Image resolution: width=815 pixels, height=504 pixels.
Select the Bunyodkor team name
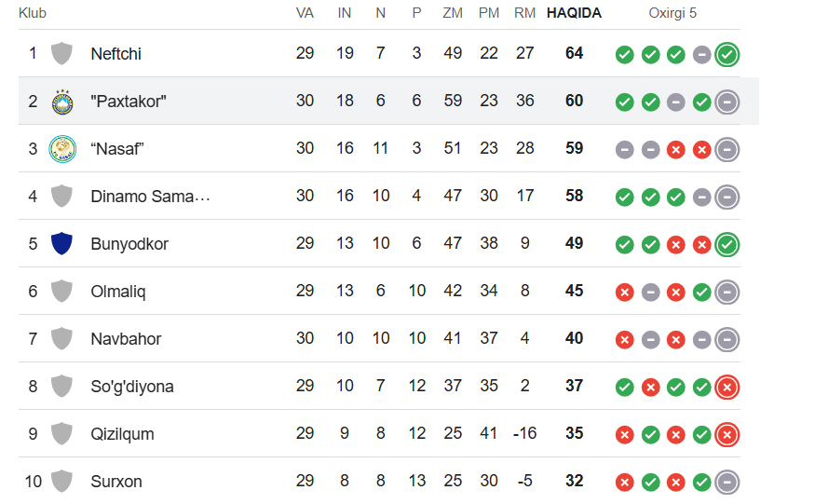[129, 244]
